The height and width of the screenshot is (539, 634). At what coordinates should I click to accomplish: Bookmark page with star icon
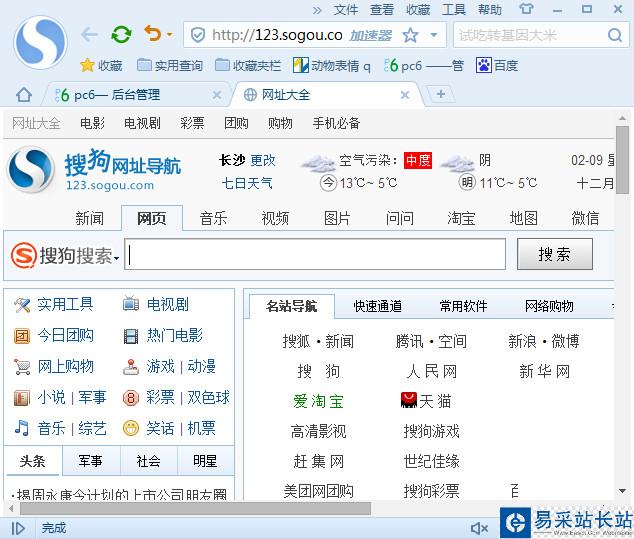click(410, 36)
